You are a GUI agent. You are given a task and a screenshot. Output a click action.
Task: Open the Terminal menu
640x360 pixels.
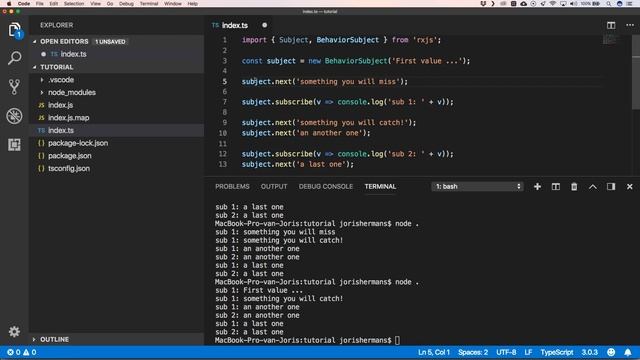pyautogui.click(x=149, y=4)
